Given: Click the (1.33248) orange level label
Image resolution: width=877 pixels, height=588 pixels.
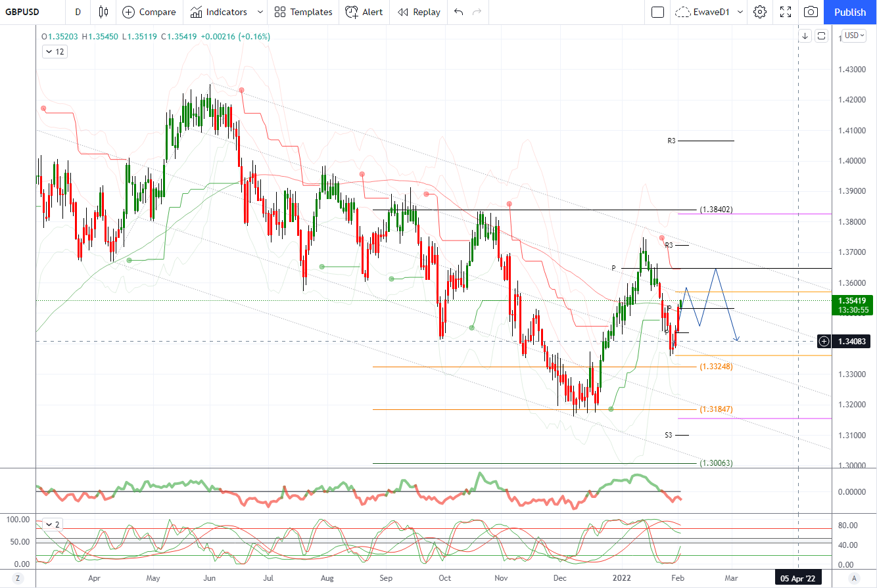Looking at the screenshot, I should point(716,367).
